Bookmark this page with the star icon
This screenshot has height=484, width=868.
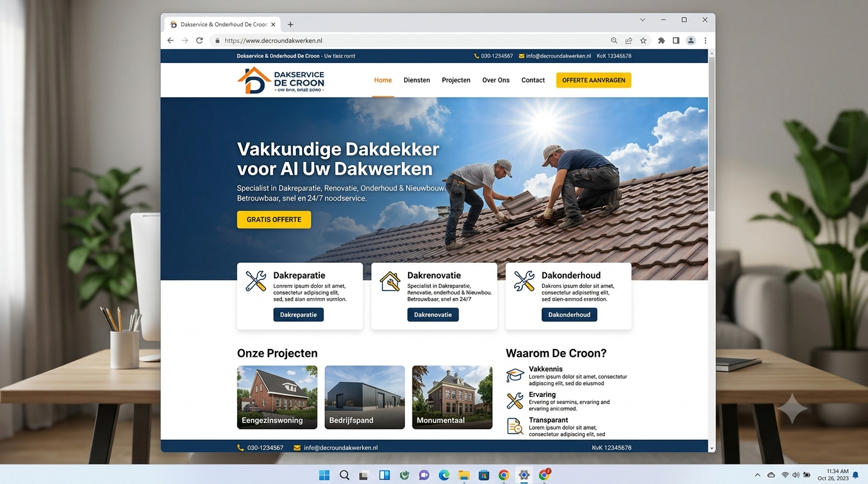[643, 40]
